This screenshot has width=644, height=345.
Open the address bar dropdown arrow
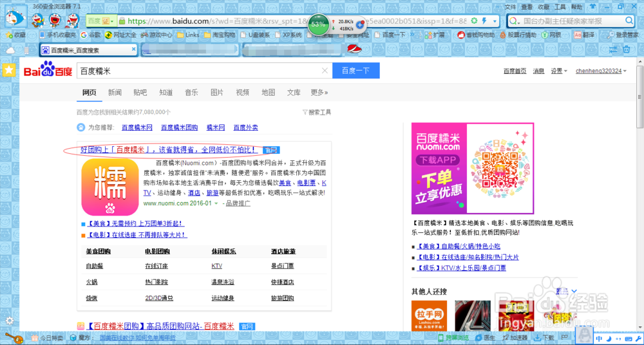495,21
